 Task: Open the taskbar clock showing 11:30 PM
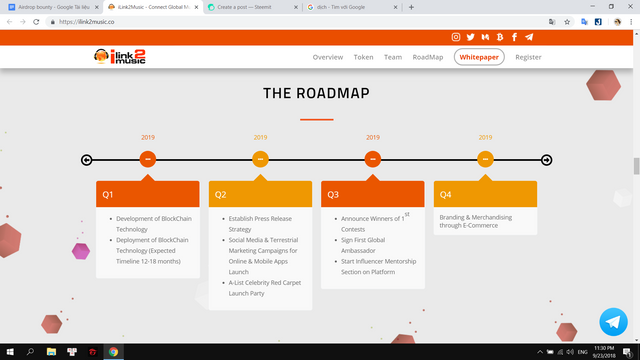[x=604, y=352]
